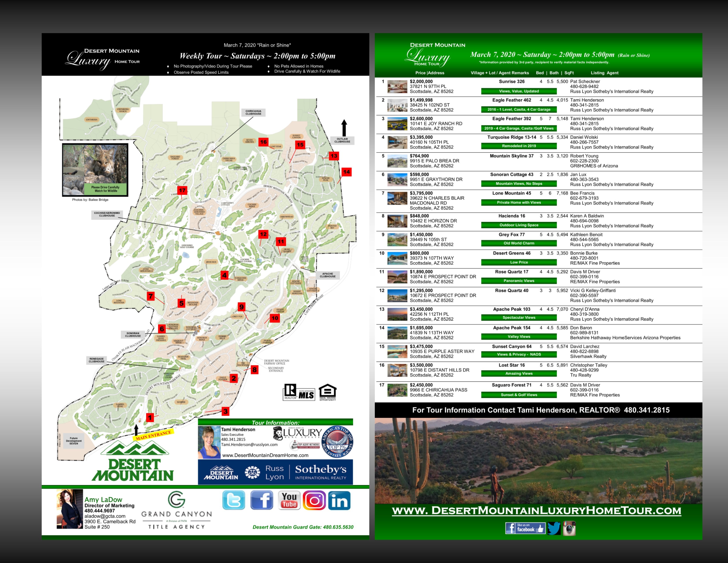Image resolution: width=728 pixels, height=563 pixels.
Task: Click the REALTOR MLS logo
Action: (299, 392)
